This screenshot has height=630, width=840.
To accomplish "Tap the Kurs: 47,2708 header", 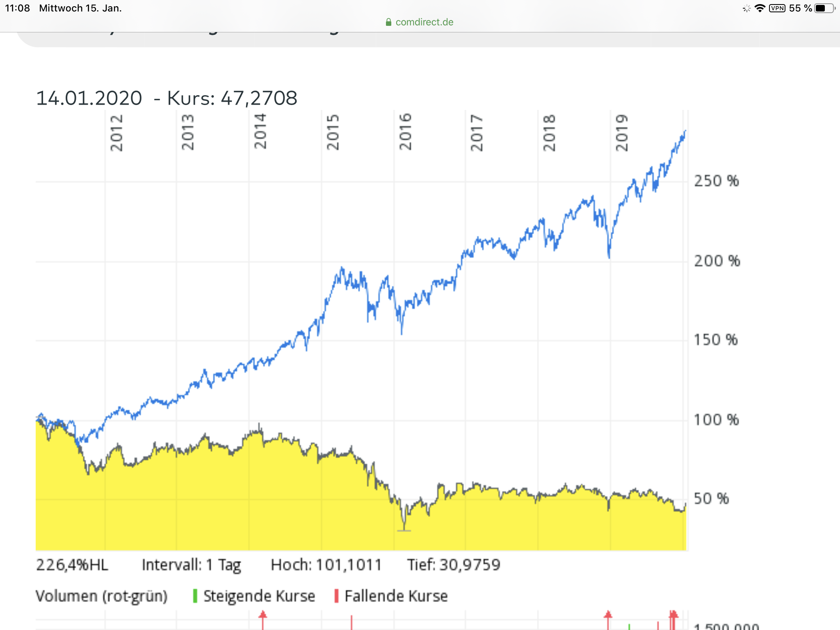I will tap(232, 98).
